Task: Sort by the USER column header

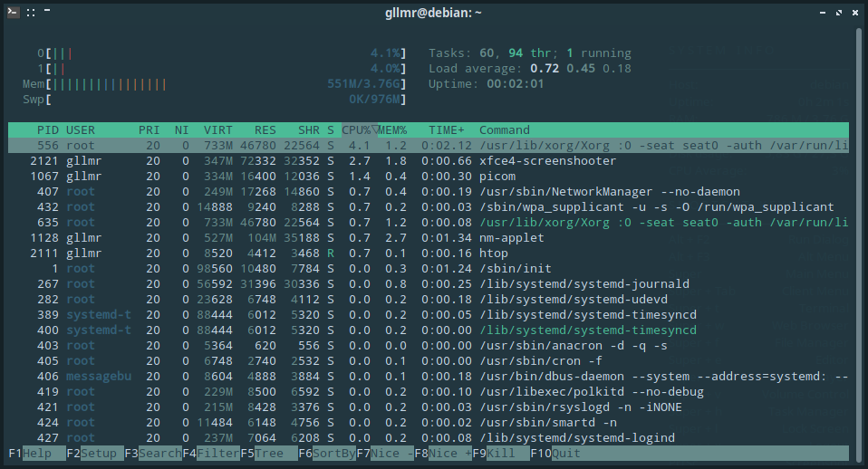Action: click(x=81, y=130)
